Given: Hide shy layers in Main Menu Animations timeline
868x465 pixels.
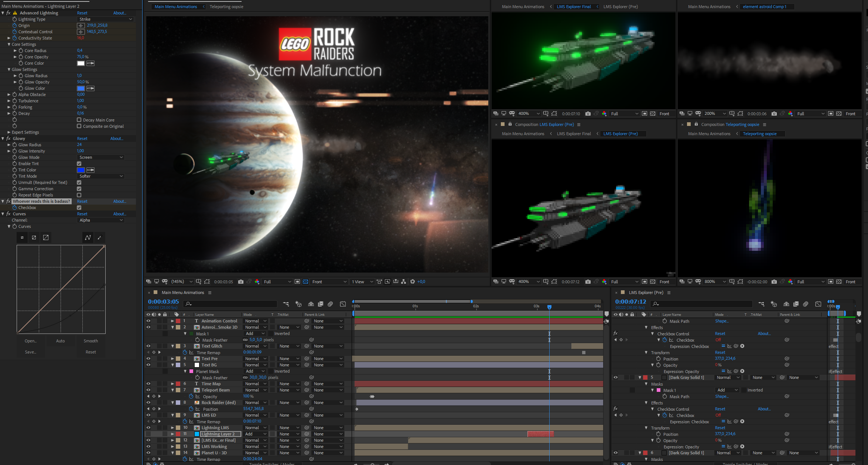Looking at the screenshot, I should 311,304.
